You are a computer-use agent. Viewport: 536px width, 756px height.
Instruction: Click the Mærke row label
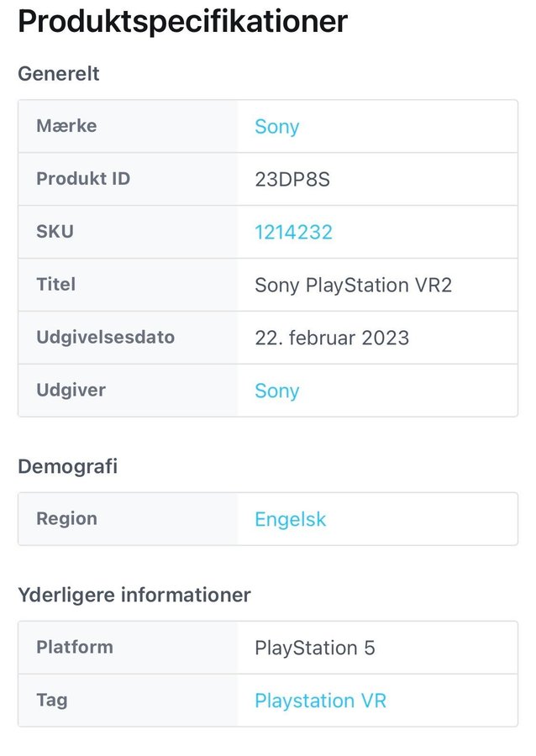click(66, 126)
